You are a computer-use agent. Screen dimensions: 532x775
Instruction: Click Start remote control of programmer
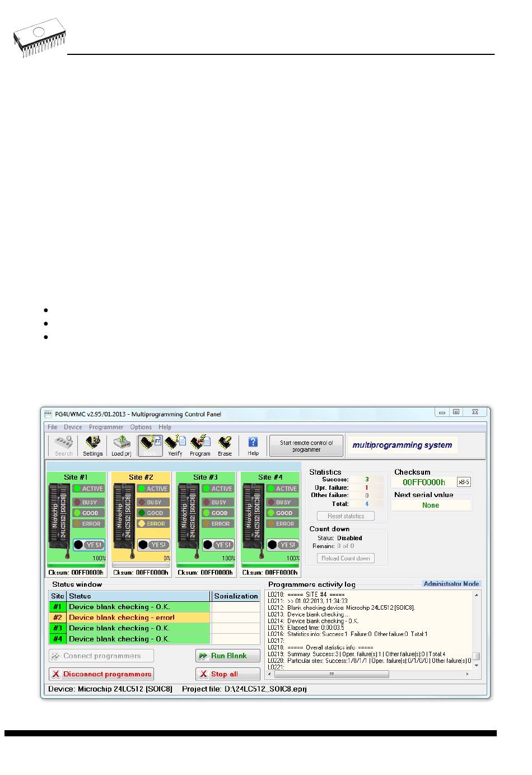pyautogui.click(x=306, y=446)
